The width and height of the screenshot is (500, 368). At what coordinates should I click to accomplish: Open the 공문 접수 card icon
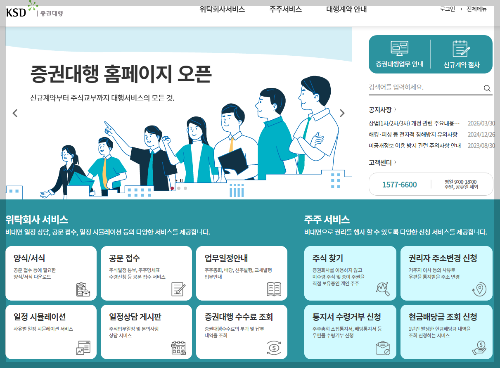click(178, 289)
